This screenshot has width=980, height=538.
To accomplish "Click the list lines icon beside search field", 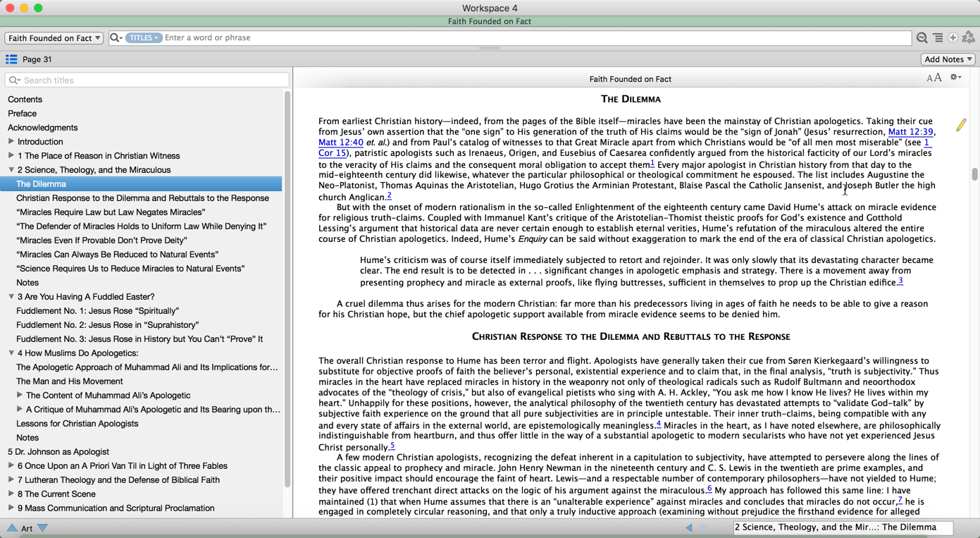I will pyautogui.click(x=938, y=38).
